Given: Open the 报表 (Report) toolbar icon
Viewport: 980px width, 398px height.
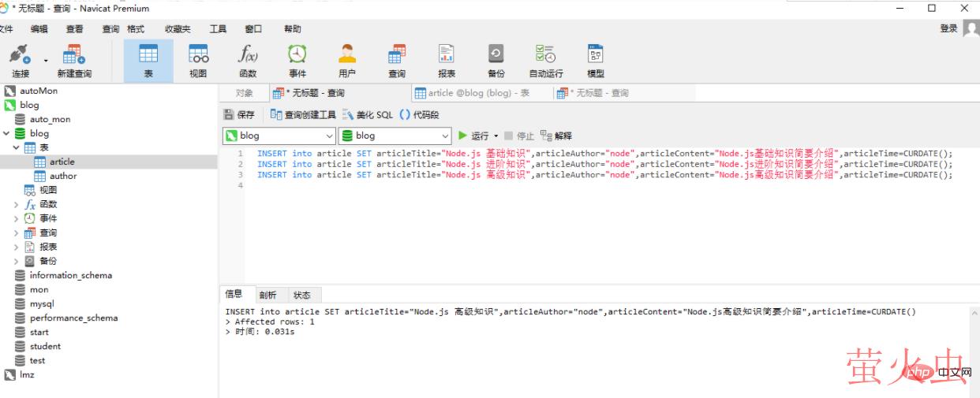Looking at the screenshot, I should 447,61.
